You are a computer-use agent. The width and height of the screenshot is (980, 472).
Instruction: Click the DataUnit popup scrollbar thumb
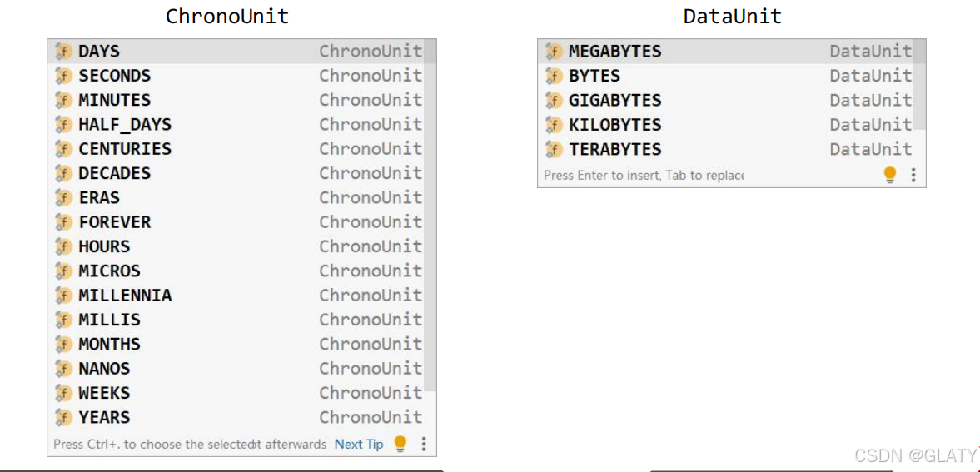tap(919, 84)
